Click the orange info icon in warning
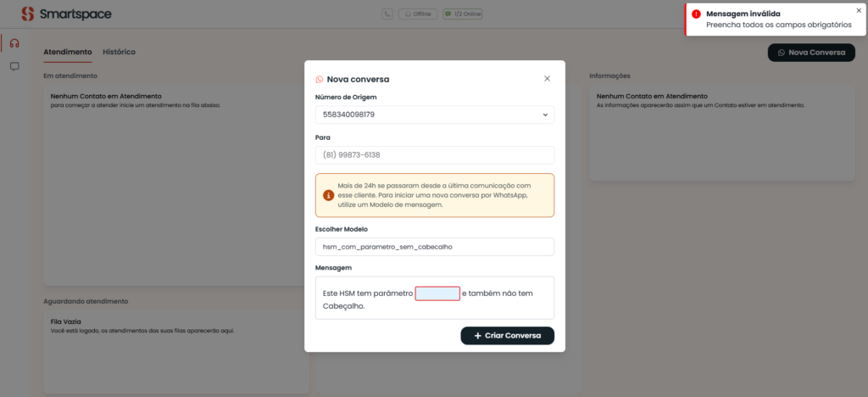 (x=329, y=194)
